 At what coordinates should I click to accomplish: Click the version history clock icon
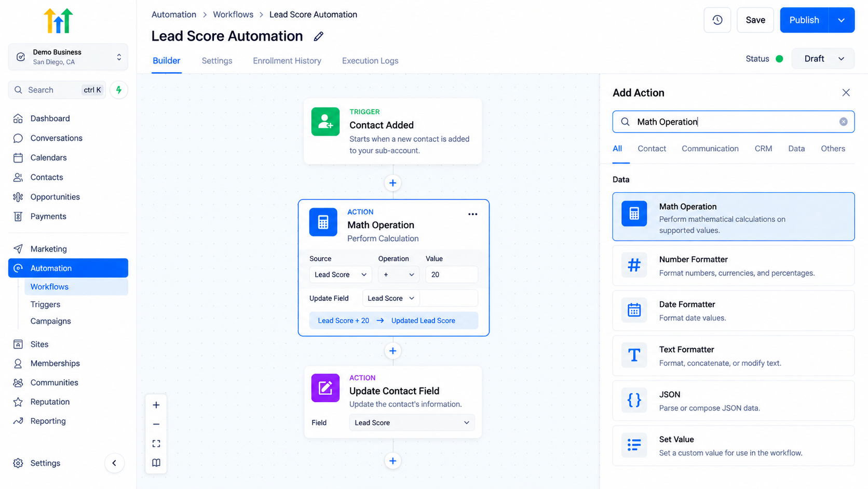(x=717, y=20)
